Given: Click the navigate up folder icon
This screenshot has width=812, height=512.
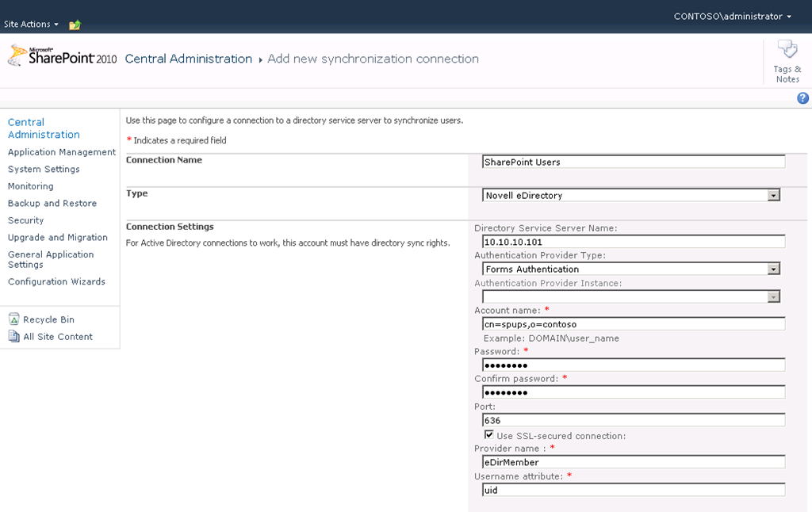Looking at the screenshot, I should [75, 25].
